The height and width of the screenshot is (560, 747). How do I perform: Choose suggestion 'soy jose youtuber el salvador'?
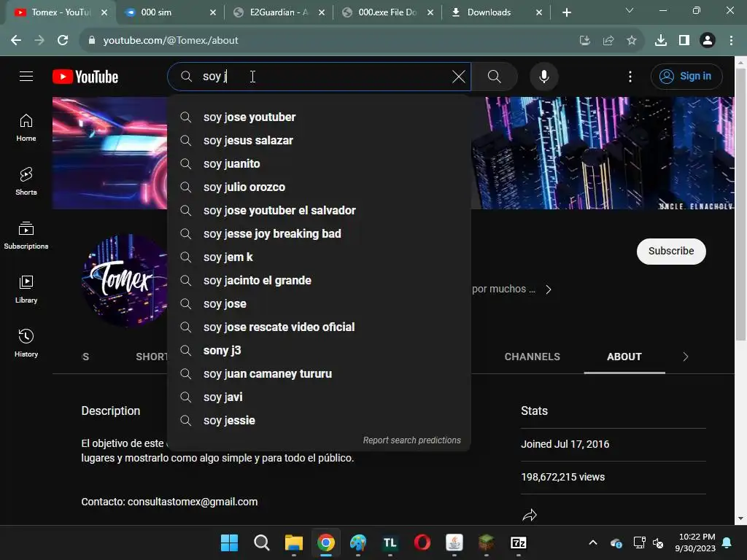[x=319, y=211]
